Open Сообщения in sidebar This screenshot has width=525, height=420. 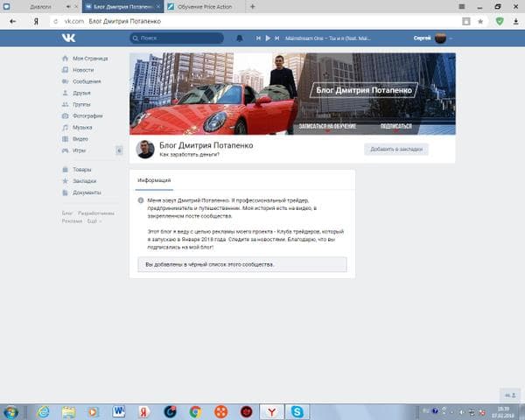[x=81, y=81]
